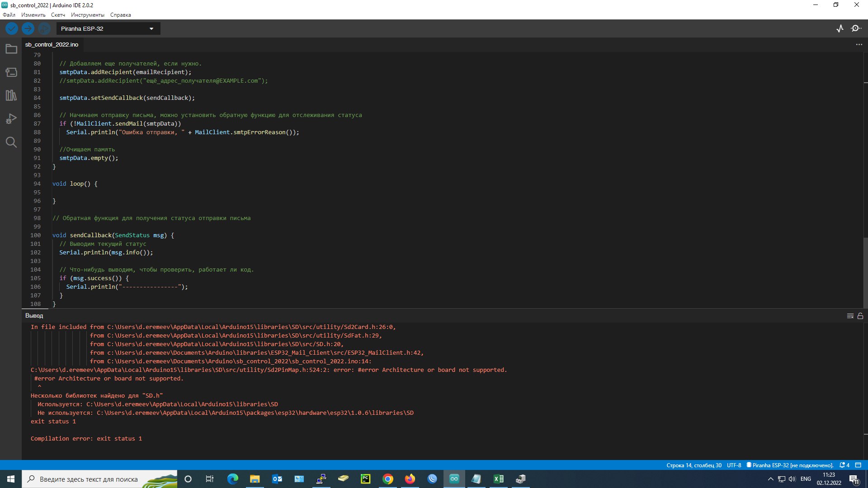Open the Инструменты menu
This screenshot has width=868, height=488.
[x=87, y=15]
